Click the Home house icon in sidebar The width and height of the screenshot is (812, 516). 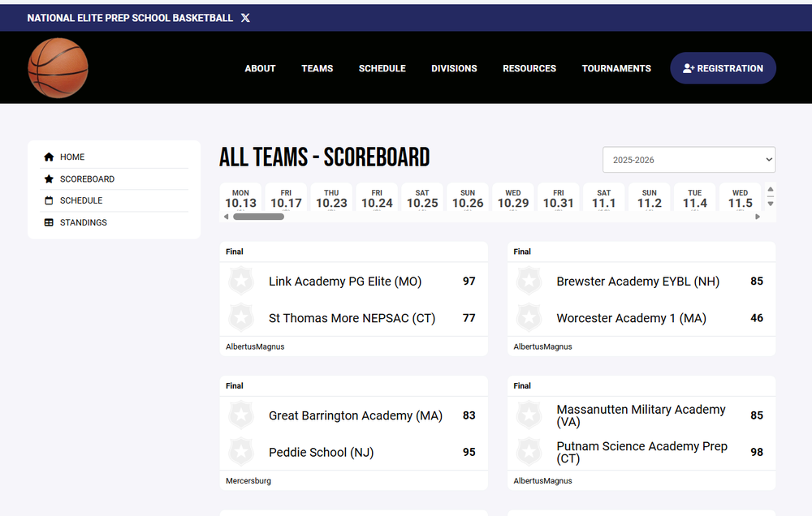[x=49, y=157]
